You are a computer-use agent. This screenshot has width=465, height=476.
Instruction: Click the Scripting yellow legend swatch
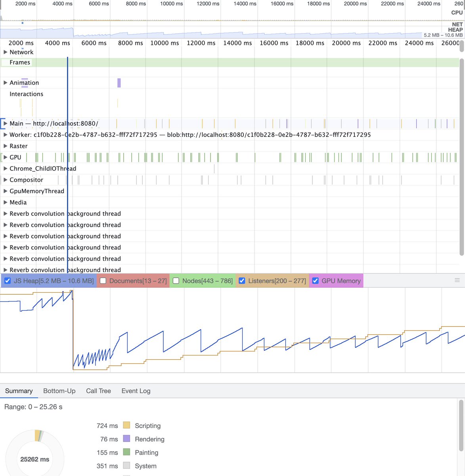coord(126,425)
